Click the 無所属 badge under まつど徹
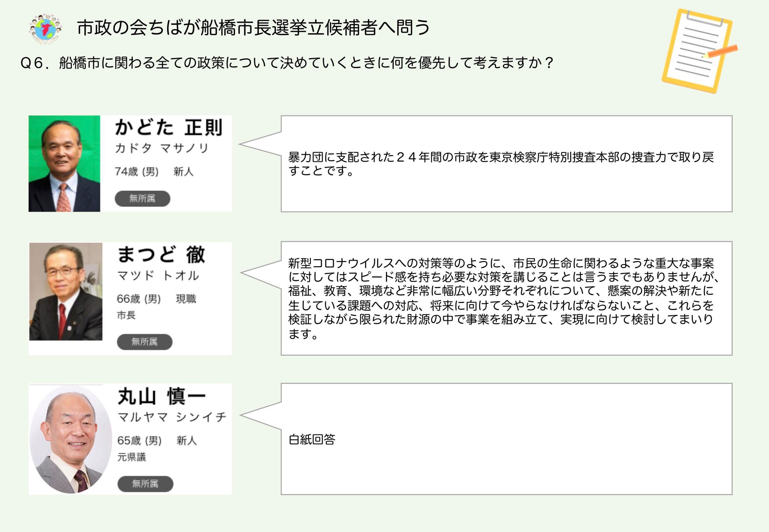This screenshot has width=769, height=532. pos(144,342)
